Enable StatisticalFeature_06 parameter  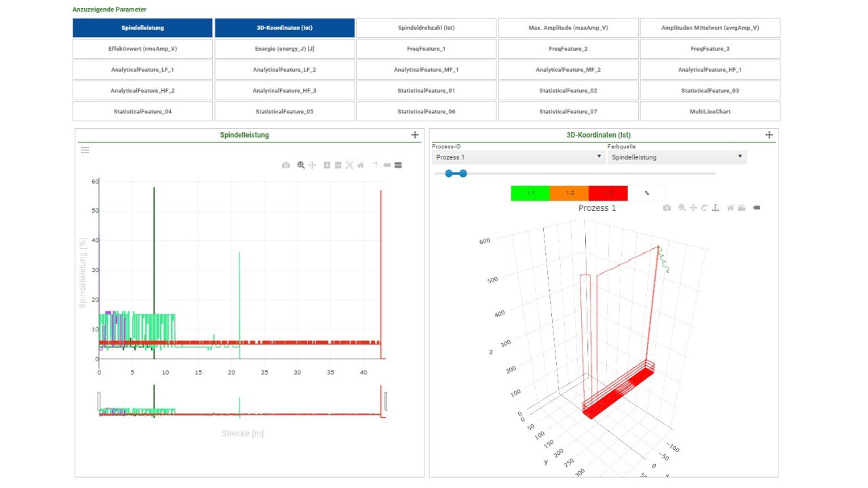point(427,111)
